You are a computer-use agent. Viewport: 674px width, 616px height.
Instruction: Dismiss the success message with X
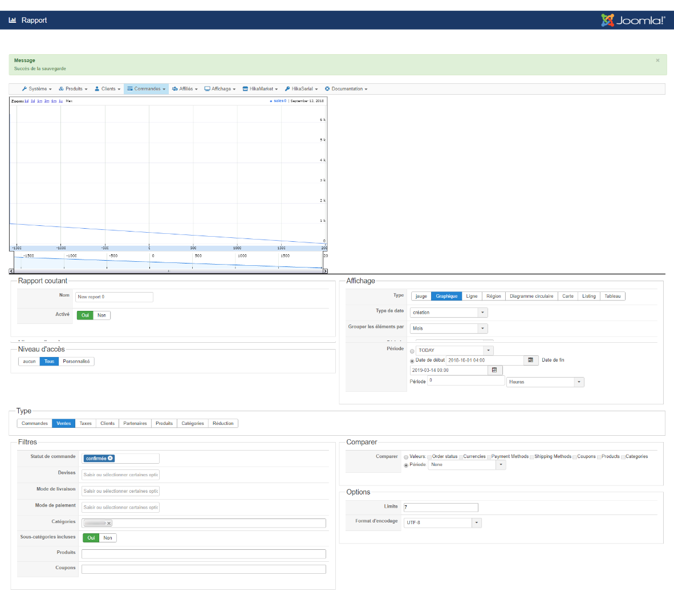657,60
